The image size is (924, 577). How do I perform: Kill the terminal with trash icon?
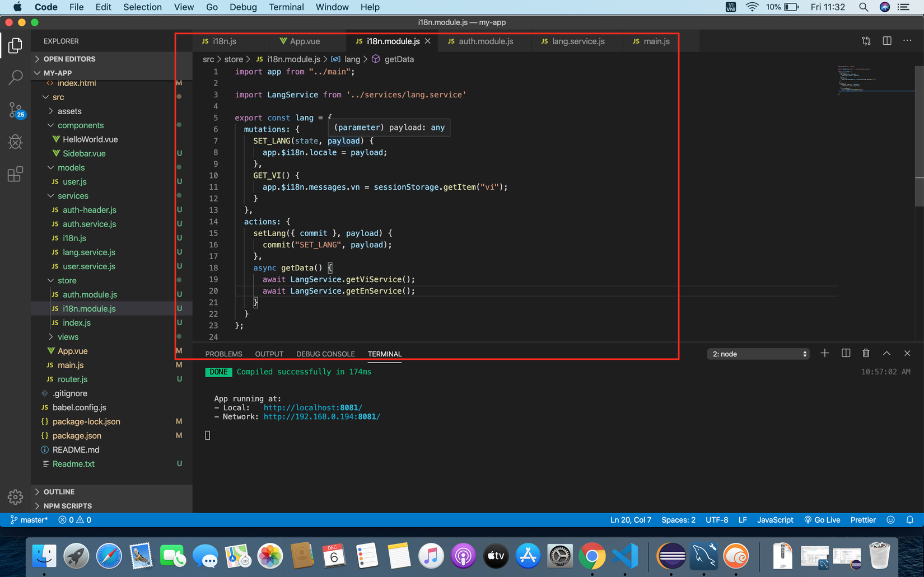(x=866, y=353)
